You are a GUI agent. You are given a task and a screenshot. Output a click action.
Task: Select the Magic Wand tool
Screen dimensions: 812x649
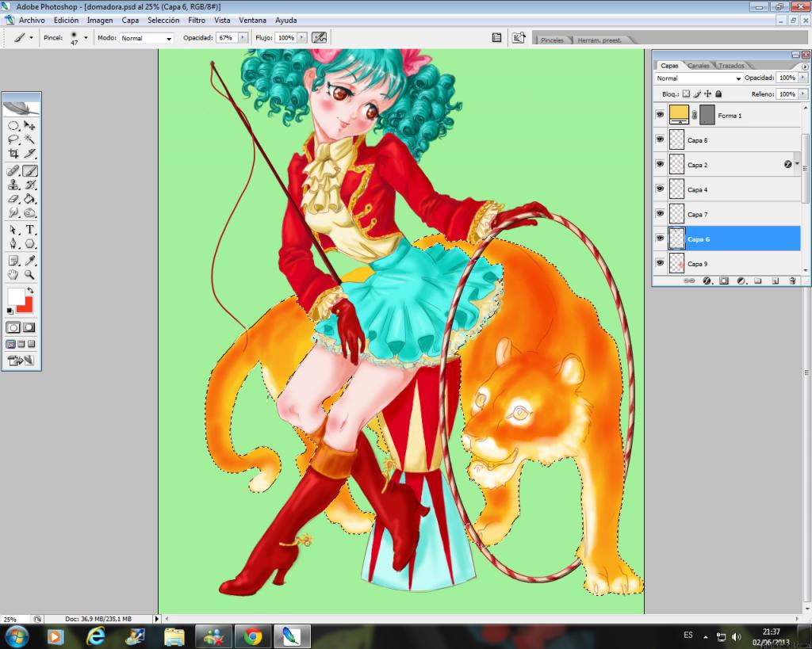(30, 139)
